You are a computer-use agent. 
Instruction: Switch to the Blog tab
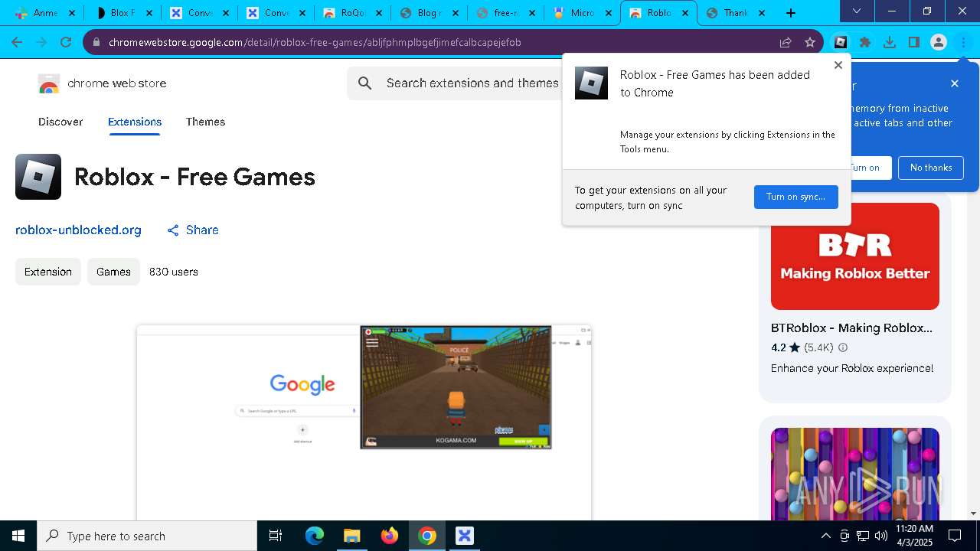point(429,13)
